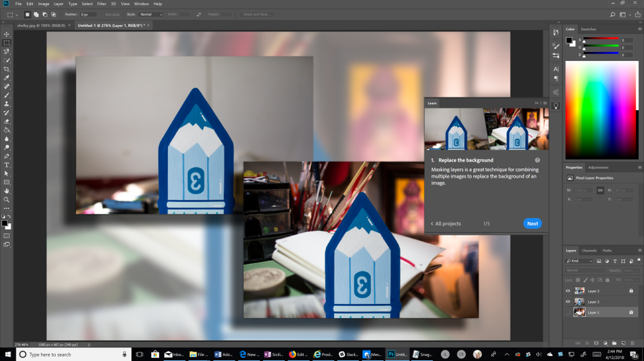Enable New selection mode in options bar
Screen dimensions: 644x361
pyautogui.click(x=27, y=14)
